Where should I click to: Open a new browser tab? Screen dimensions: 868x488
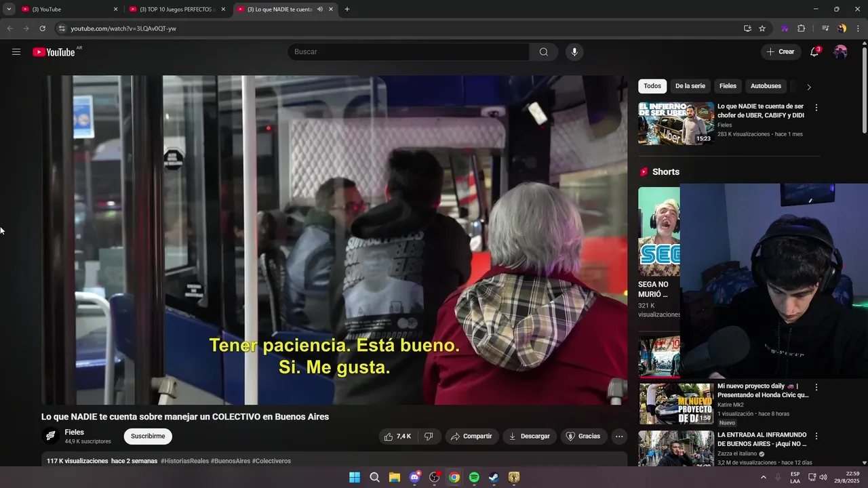[x=347, y=9]
